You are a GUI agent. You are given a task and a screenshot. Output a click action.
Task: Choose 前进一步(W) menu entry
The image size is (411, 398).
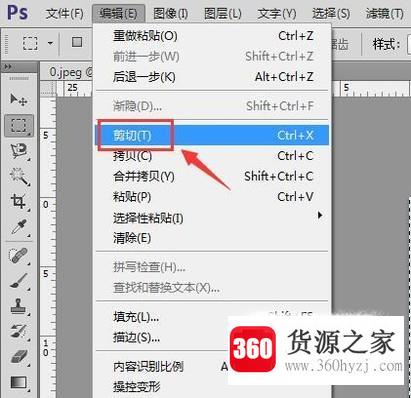coord(213,56)
